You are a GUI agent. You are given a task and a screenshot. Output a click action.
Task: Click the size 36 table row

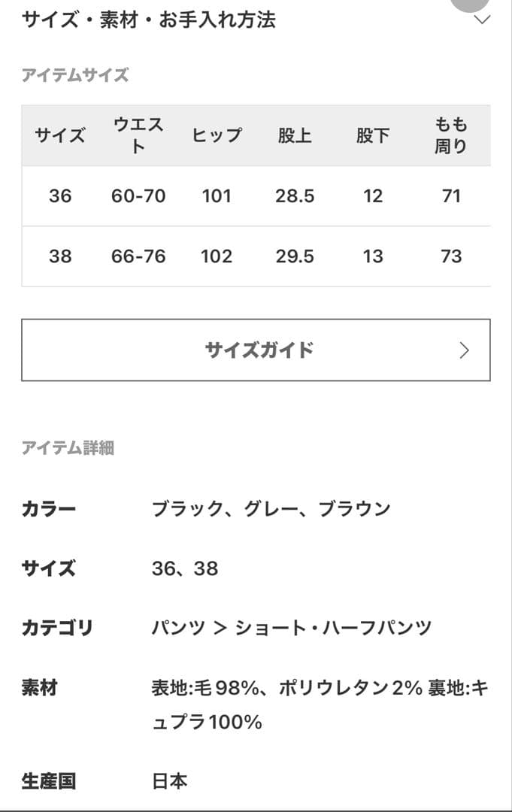pyautogui.click(x=256, y=196)
